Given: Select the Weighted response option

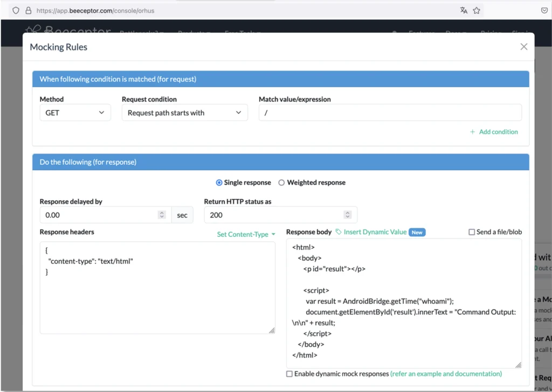Looking at the screenshot, I should [281, 183].
